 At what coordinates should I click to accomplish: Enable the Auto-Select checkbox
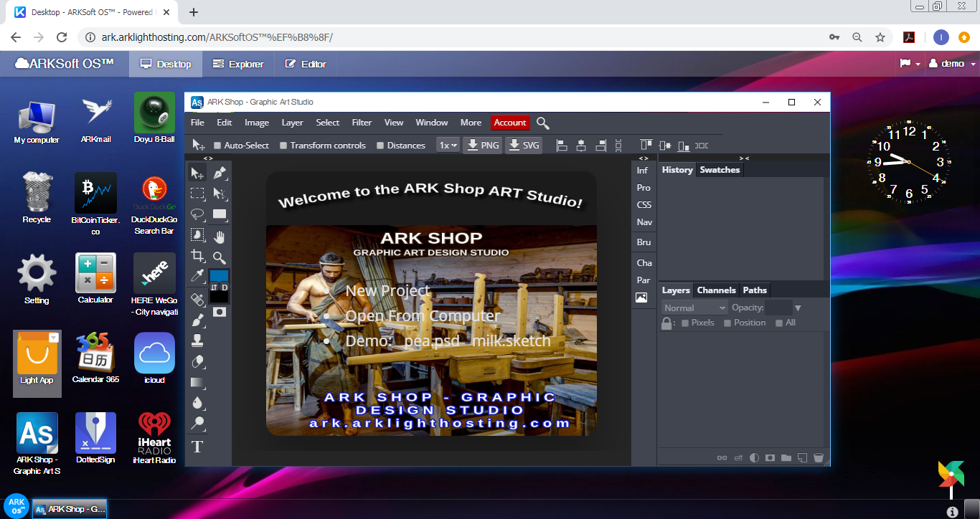[217, 146]
